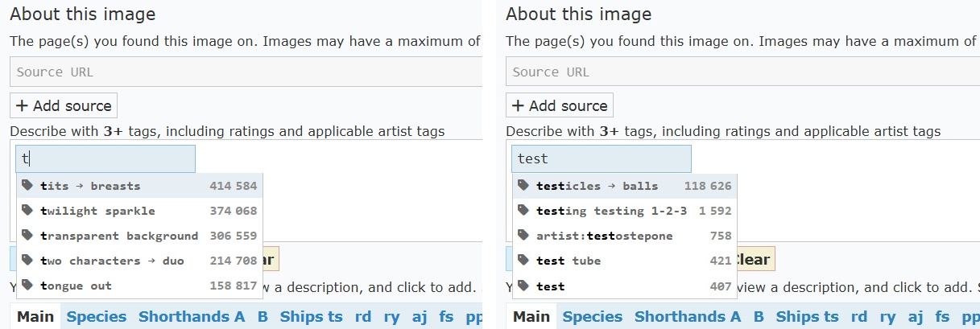The image size is (980, 329).
Task: Click the tag icon beside test tube
Action: coord(523,261)
